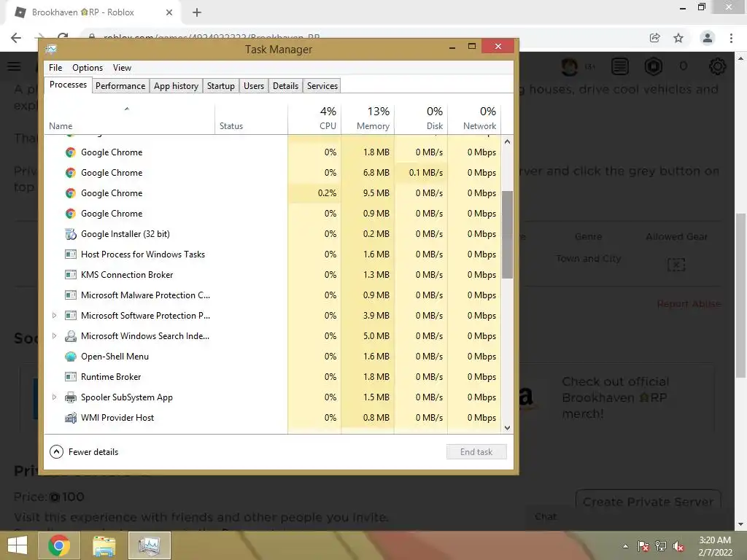Click the Chrome share page icon

[654, 38]
